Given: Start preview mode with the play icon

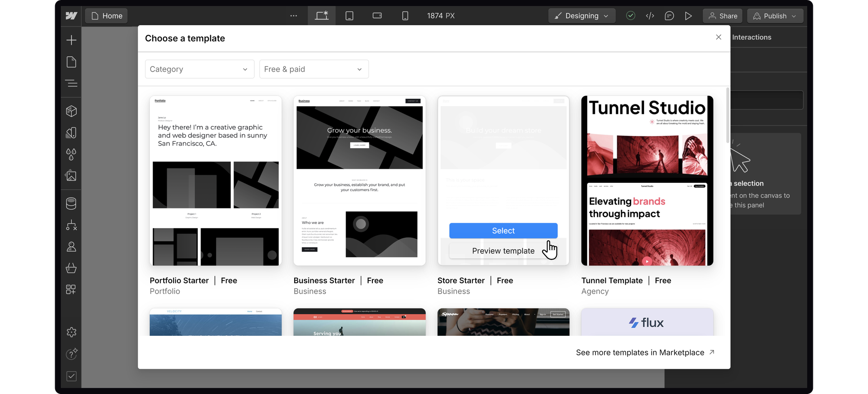Looking at the screenshot, I should tap(688, 16).
